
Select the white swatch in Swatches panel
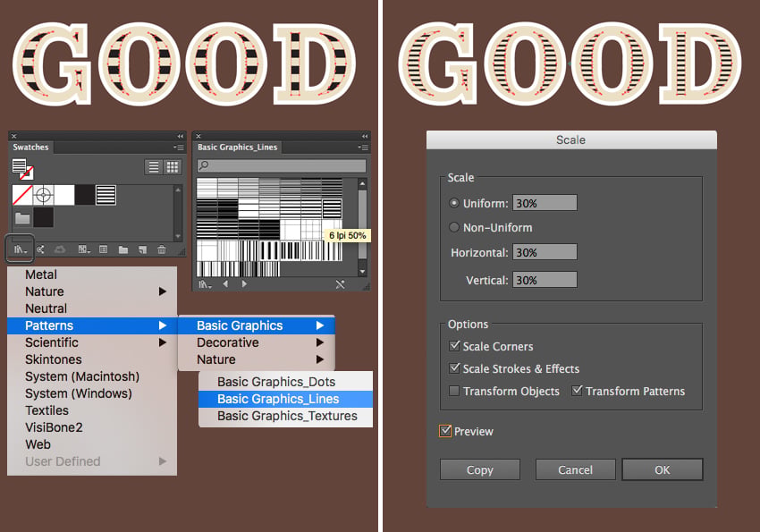[x=64, y=195]
